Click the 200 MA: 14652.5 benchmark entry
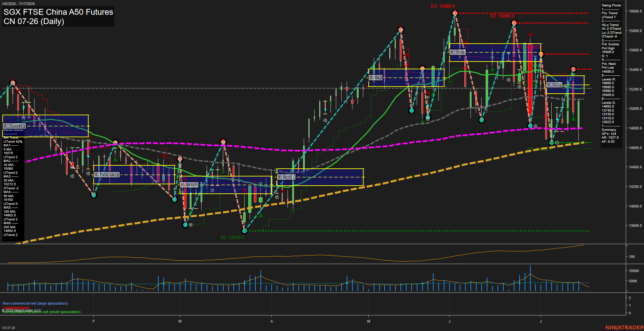Viewport: 644px width, 331px height. pos(10,229)
